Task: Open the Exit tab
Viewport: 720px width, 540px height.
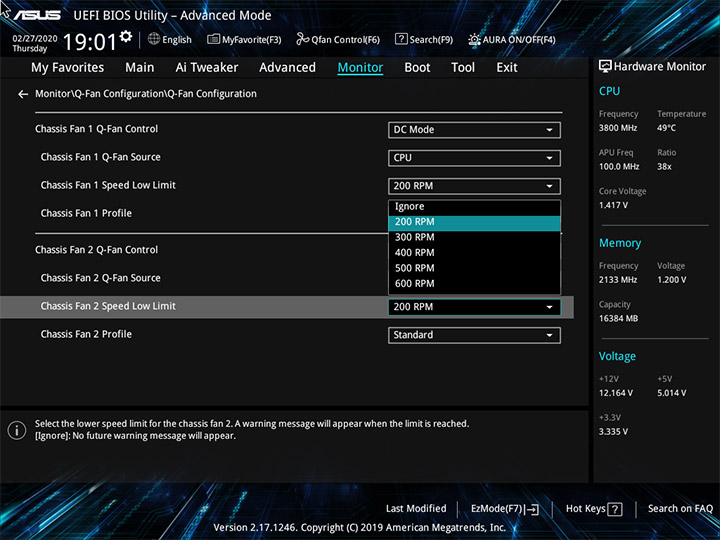Action: click(507, 68)
